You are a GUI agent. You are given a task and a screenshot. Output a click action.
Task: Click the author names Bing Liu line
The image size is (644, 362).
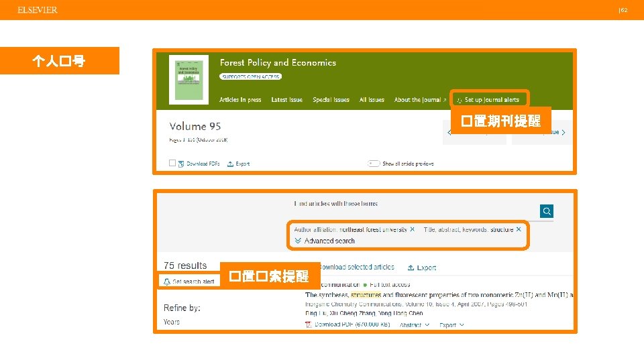(364, 313)
